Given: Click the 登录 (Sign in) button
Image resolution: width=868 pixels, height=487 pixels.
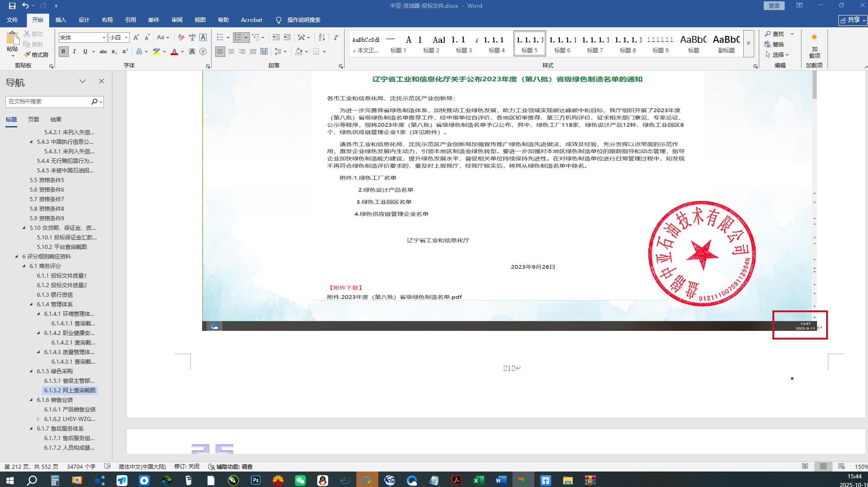Looking at the screenshot, I should tap(774, 6).
